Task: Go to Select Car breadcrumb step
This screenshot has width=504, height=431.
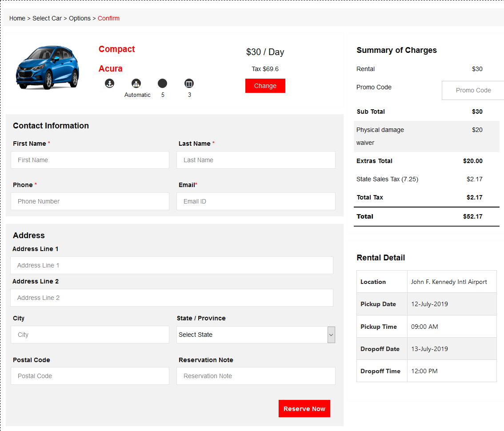Action: tap(47, 18)
